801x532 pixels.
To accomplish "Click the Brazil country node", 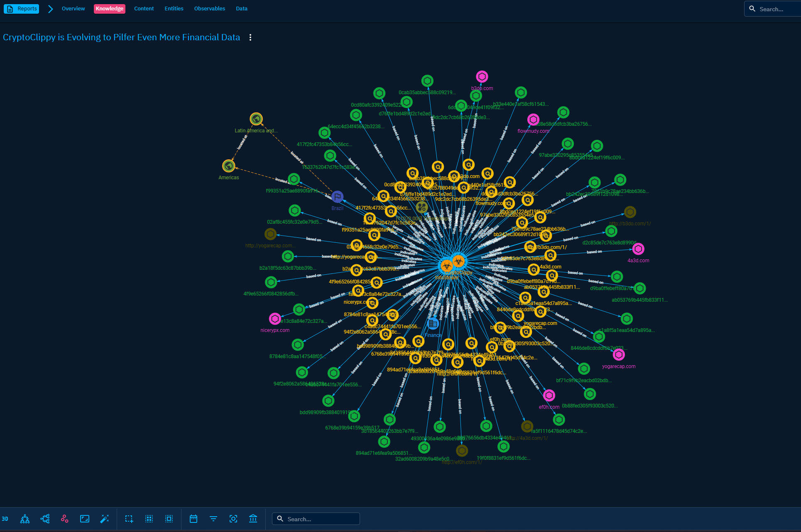I will 337,197.
